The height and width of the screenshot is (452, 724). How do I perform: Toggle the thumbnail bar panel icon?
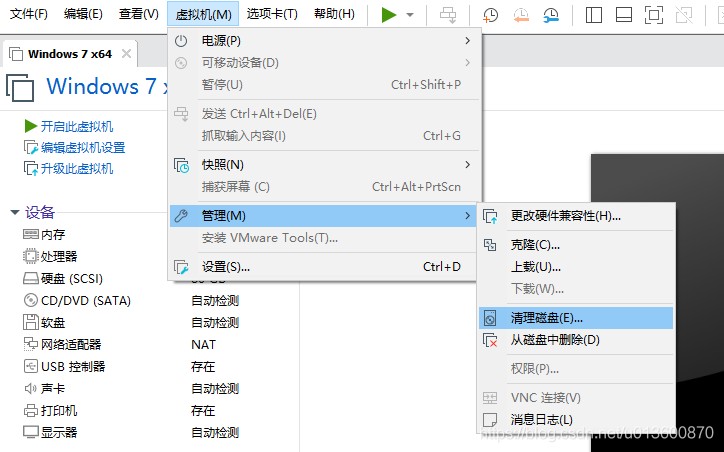pyautogui.click(x=624, y=15)
